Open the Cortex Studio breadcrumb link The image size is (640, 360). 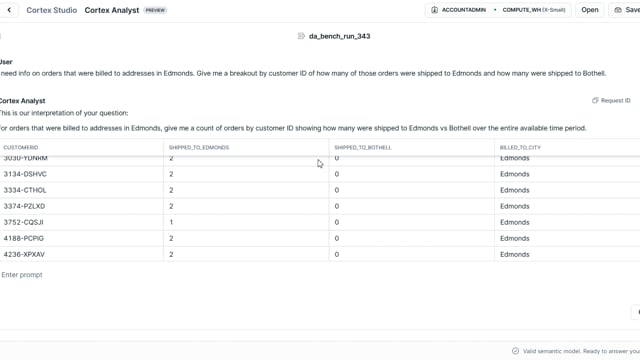[51, 10]
